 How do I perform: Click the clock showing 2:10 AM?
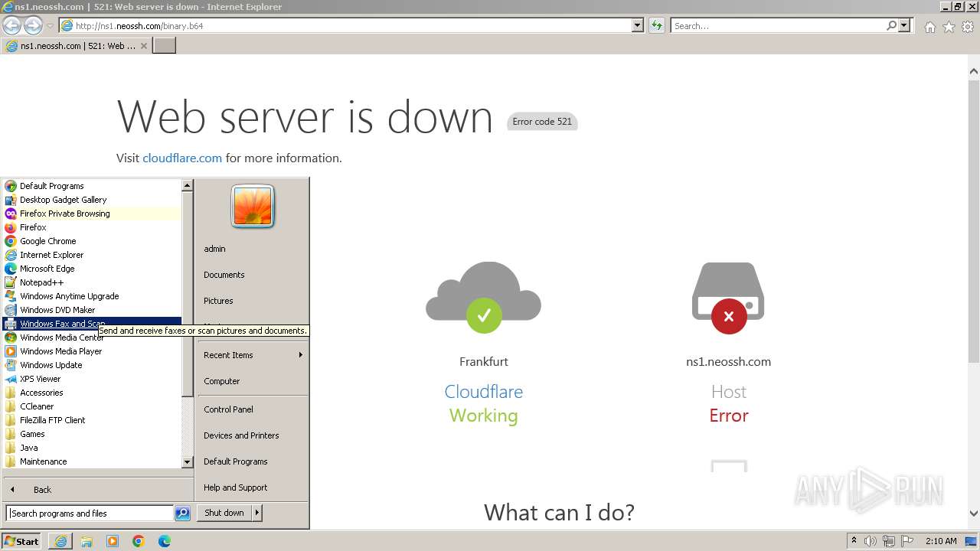coord(941,541)
